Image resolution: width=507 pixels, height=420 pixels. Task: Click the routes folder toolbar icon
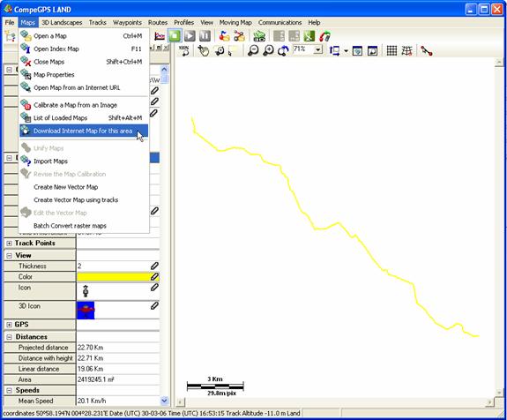click(239, 36)
